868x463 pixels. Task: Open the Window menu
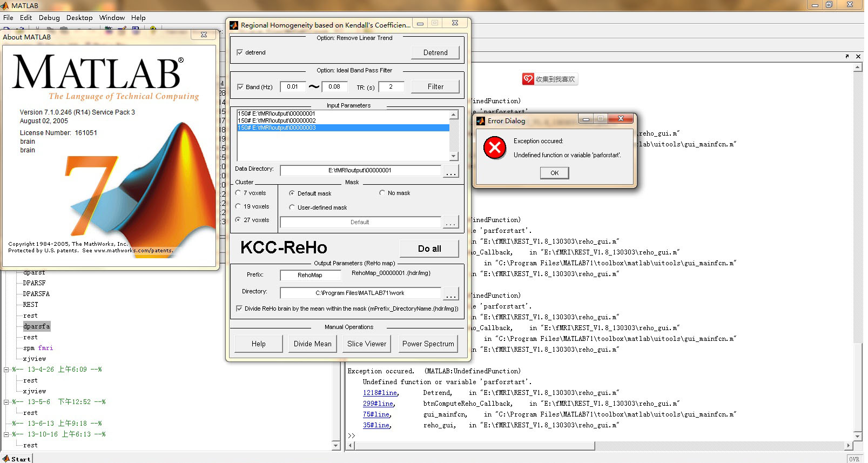click(x=112, y=18)
